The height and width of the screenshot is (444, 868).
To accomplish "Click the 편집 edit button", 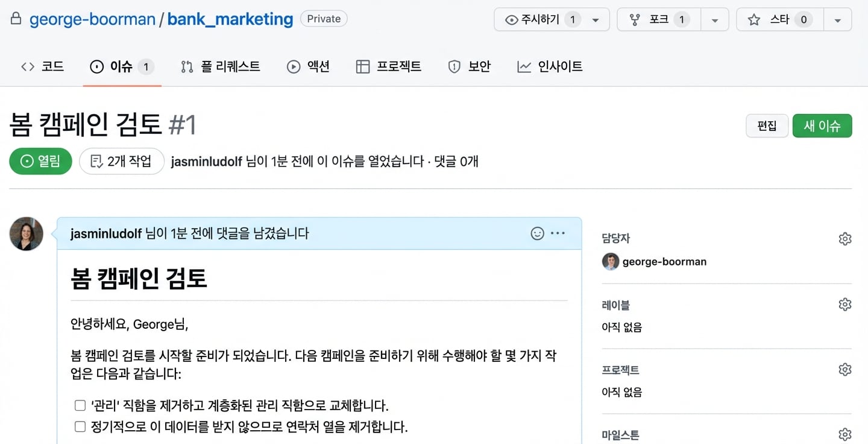I will click(767, 125).
